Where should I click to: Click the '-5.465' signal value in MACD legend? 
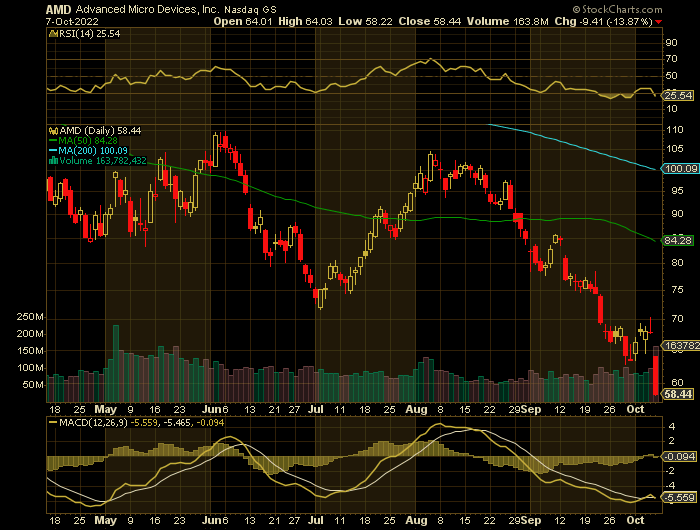176,422
